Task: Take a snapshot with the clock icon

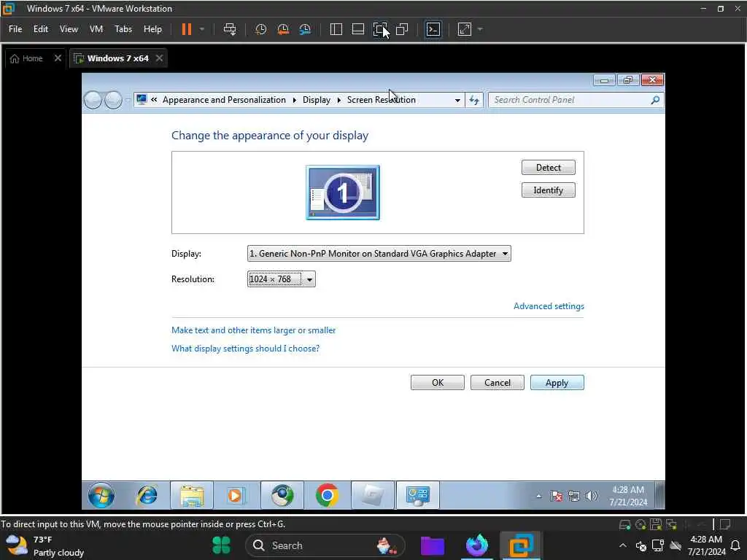Action: point(260,29)
